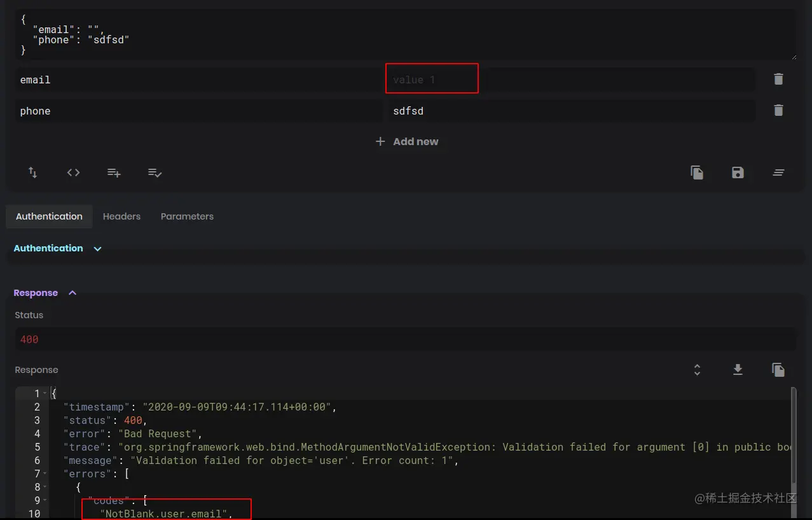Click Add new parameter button
812x520 pixels.
pyautogui.click(x=407, y=141)
